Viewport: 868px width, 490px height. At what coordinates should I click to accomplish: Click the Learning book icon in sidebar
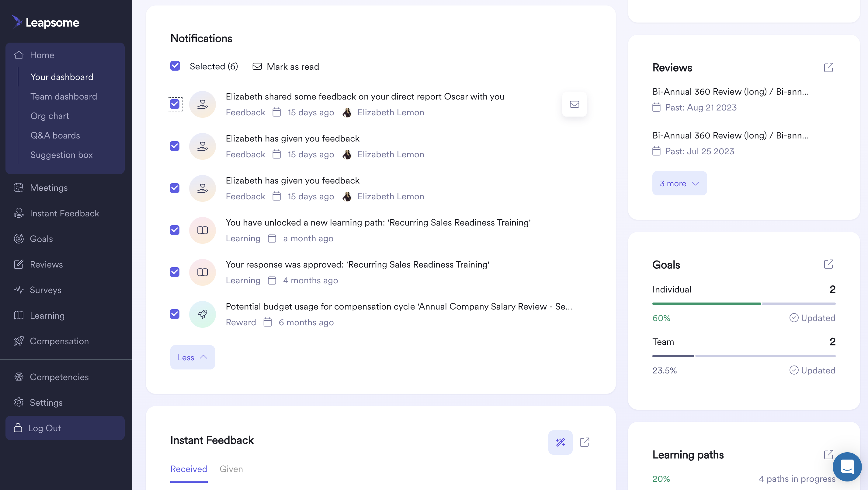click(x=19, y=315)
